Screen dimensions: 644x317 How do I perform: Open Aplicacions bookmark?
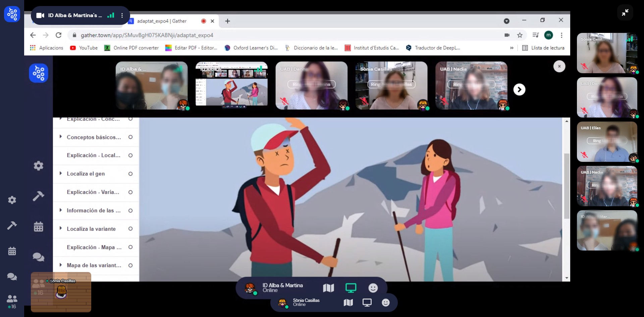(x=46, y=48)
